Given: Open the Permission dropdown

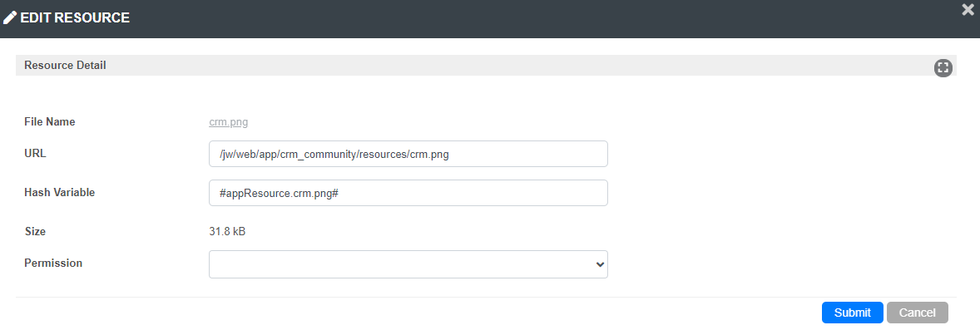Looking at the screenshot, I should (408, 264).
